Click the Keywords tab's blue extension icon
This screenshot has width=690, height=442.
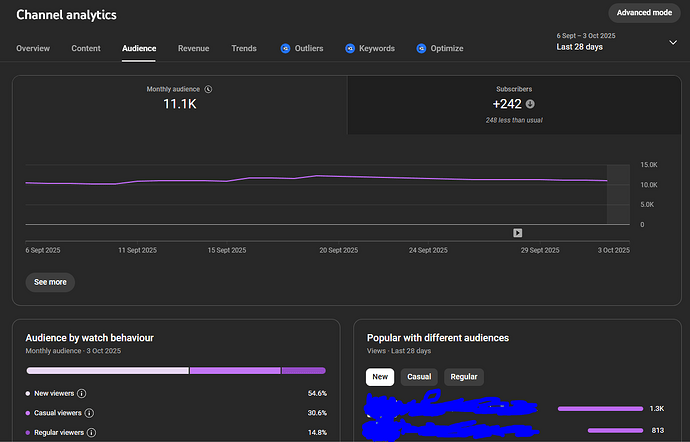pyautogui.click(x=350, y=48)
